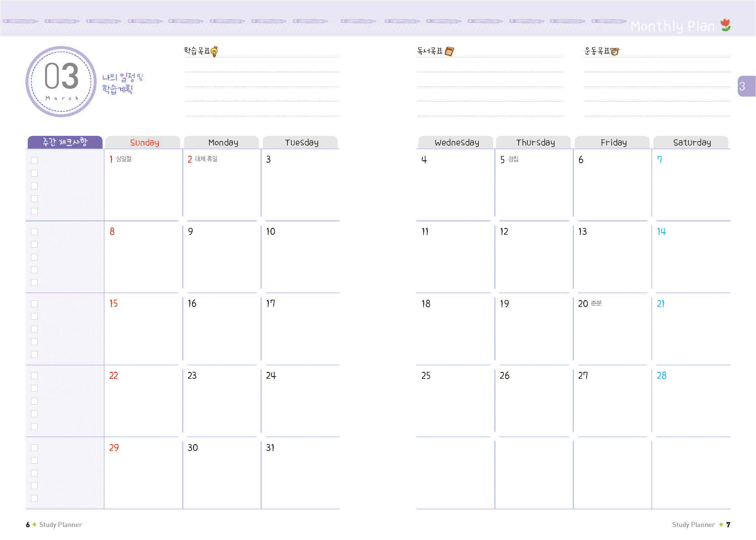Click the Monthly Plan title text

[x=672, y=26]
